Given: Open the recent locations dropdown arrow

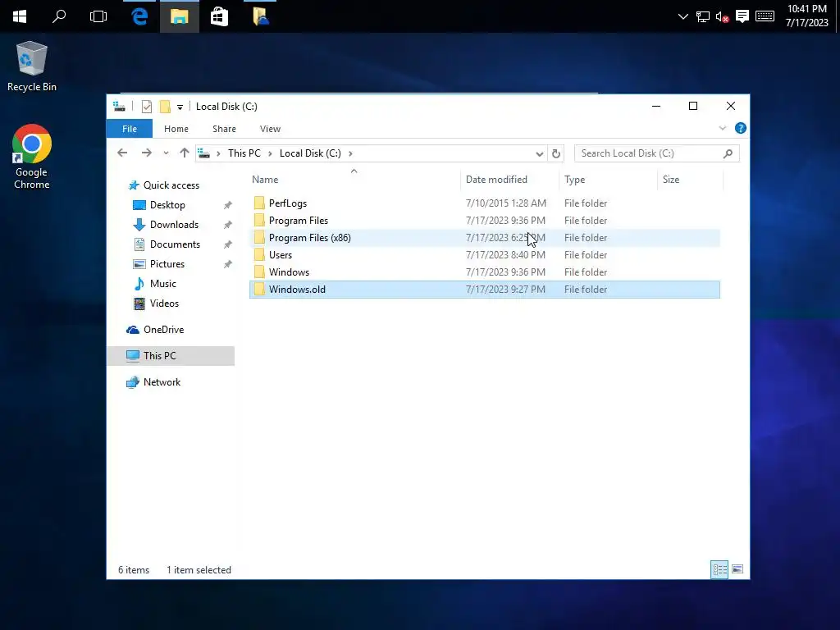Looking at the screenshot, I should 166,153.
